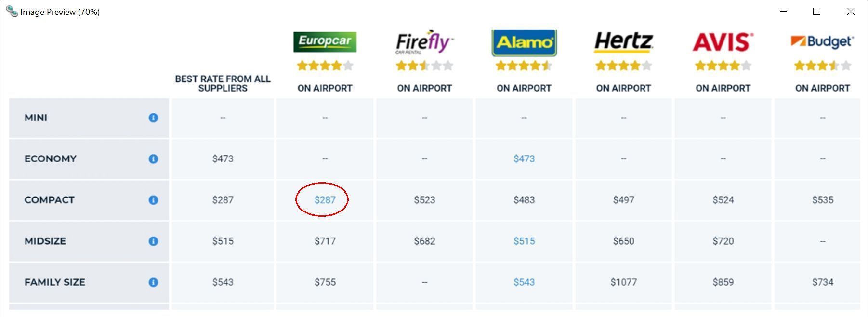Image resolution: width=868 pixels, height=317 pixels.
Task: Select the circled $287 Europcar compact rate
Action: pyautogui.click(x=325, y=200)
